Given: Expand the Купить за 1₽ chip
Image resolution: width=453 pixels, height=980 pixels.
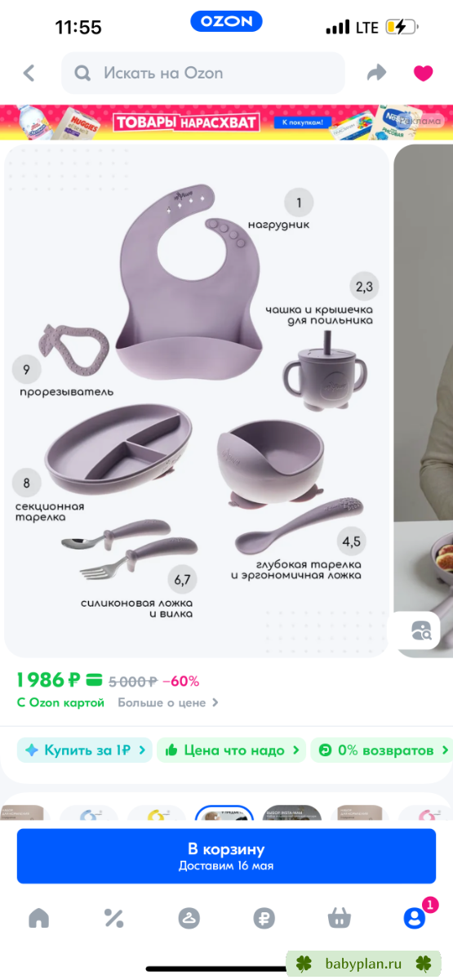Looking at the screenshot, I should coord(85,750).
